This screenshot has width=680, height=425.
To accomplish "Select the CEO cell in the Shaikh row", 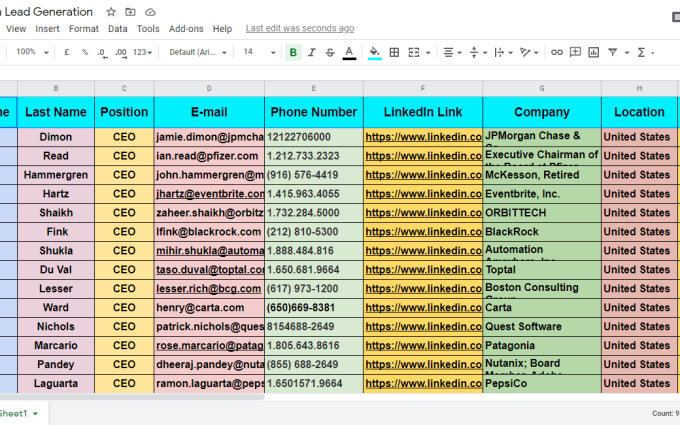I will coord(124,213).
